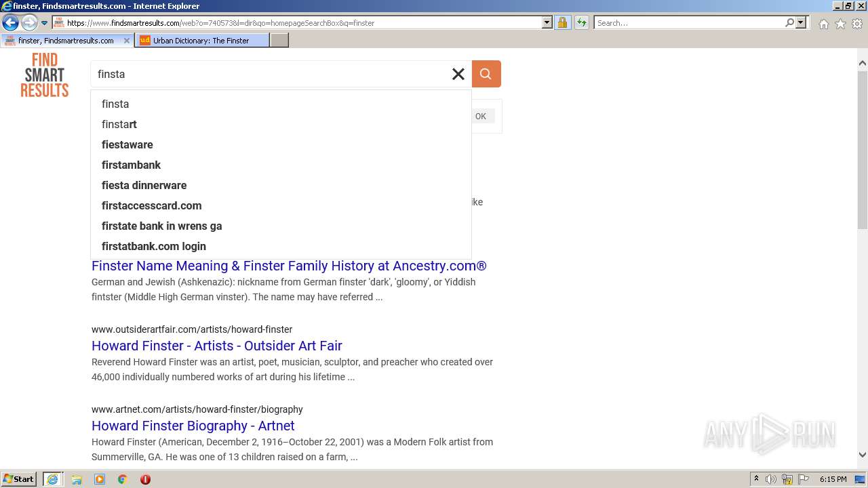Click the volume speaker tray icon
This screenshot has width=868, height=488.
point(771,479)
